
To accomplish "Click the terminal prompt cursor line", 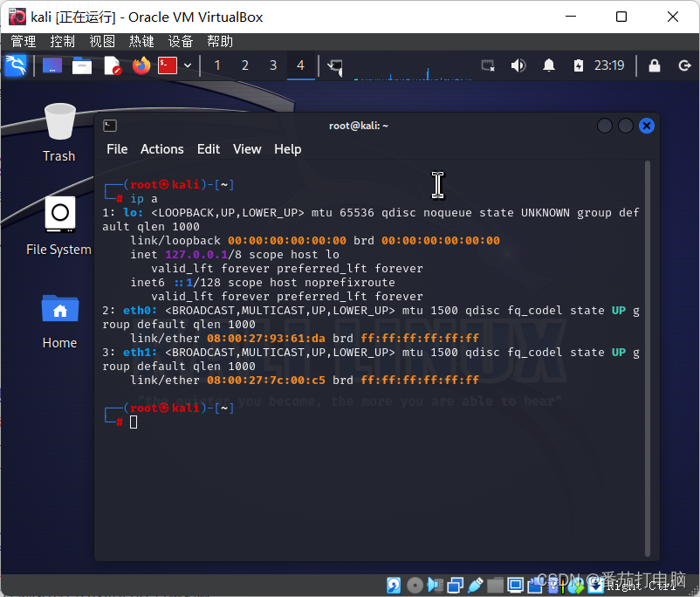I will tap(134, 422).
